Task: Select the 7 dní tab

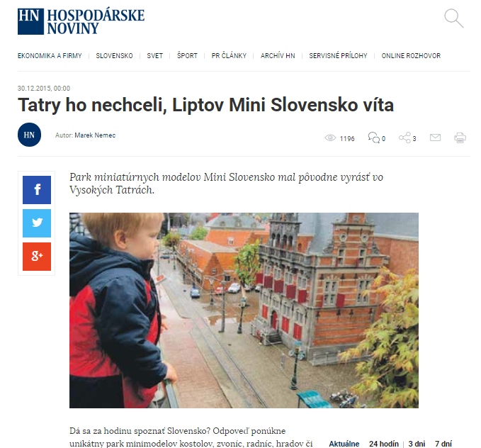Action: tap(443, 444)
